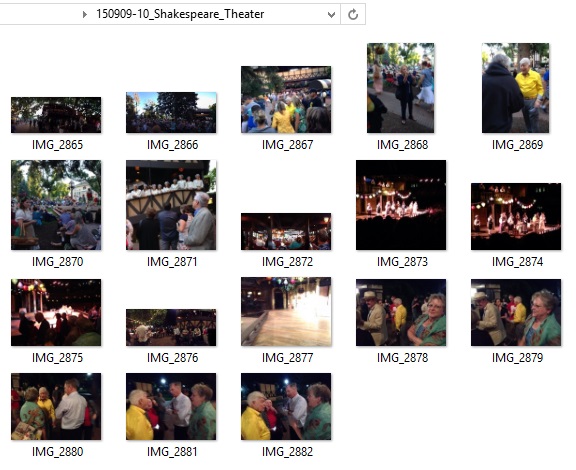Select the IMG_2865 thumbnail
Screen dimensions: 576x470
point(56,115)
